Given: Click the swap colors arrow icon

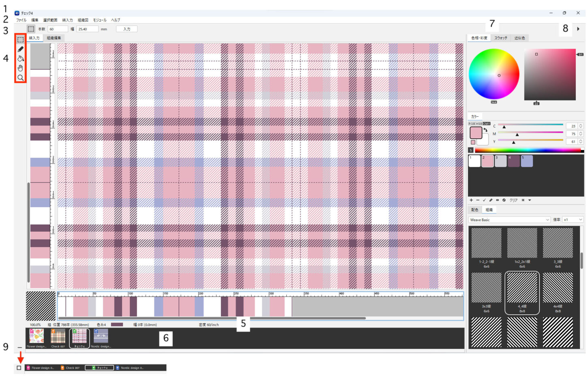Looking at the screenshot, I should tap(485, 130).
